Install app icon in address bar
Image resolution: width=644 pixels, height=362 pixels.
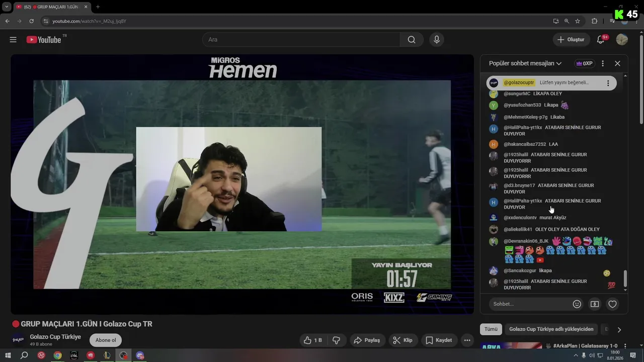click(x=555, y=21)
